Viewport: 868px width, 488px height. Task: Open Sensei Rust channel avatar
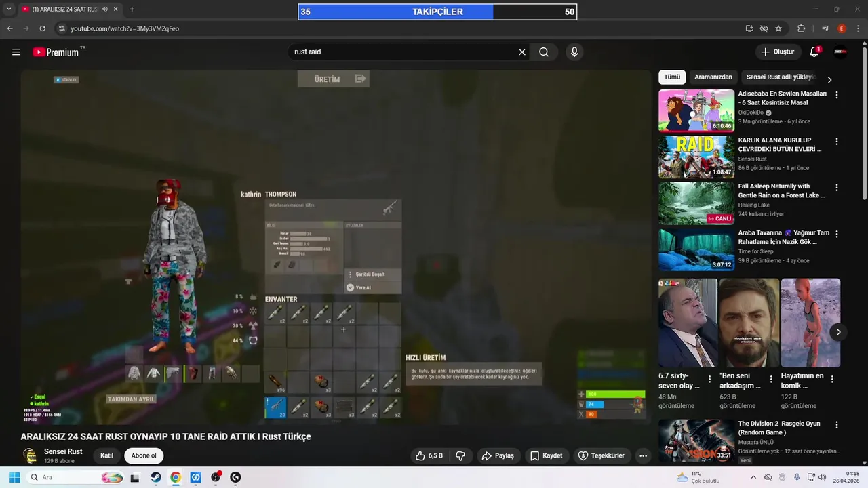pos(30,455)
